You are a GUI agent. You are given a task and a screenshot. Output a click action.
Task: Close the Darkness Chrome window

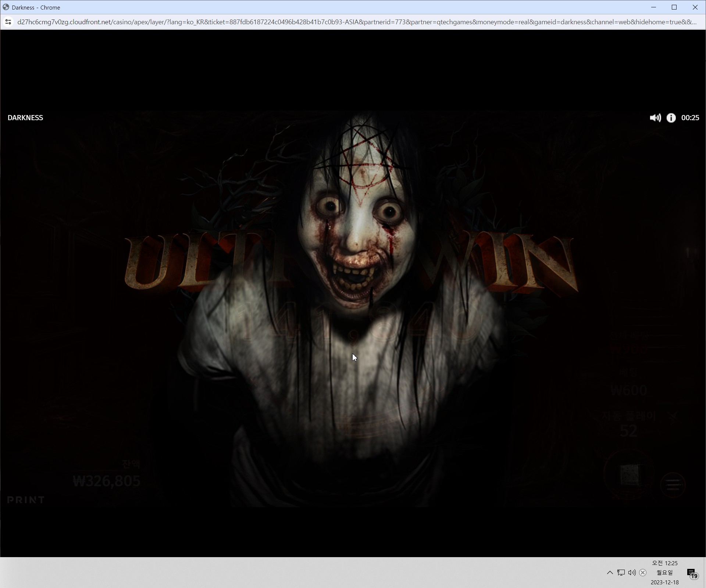pos(695,7)
